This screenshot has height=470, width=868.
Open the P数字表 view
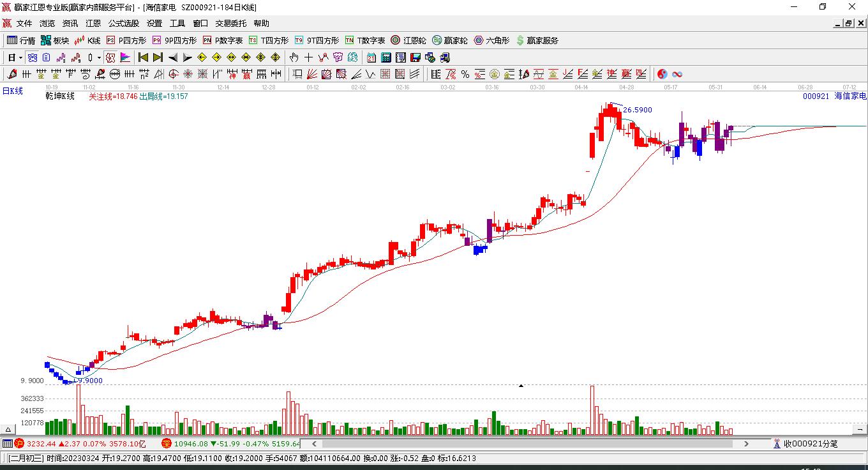223,40
